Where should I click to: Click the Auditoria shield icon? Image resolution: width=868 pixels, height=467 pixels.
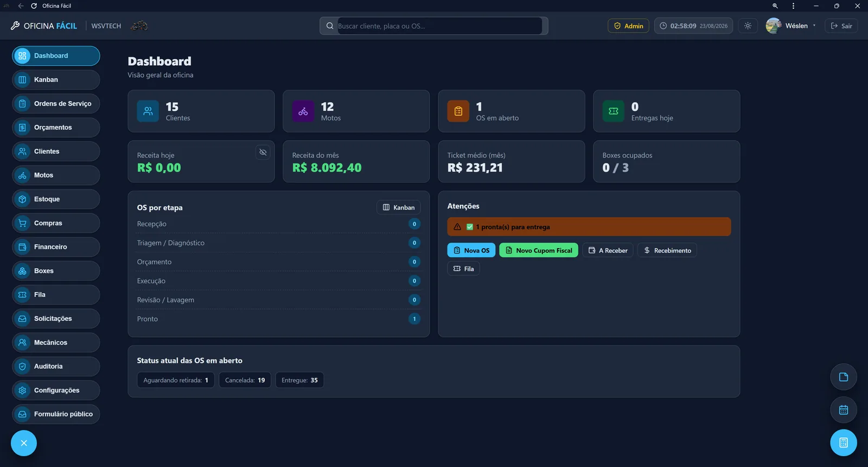pyautogui.click(x=22, y=367)
